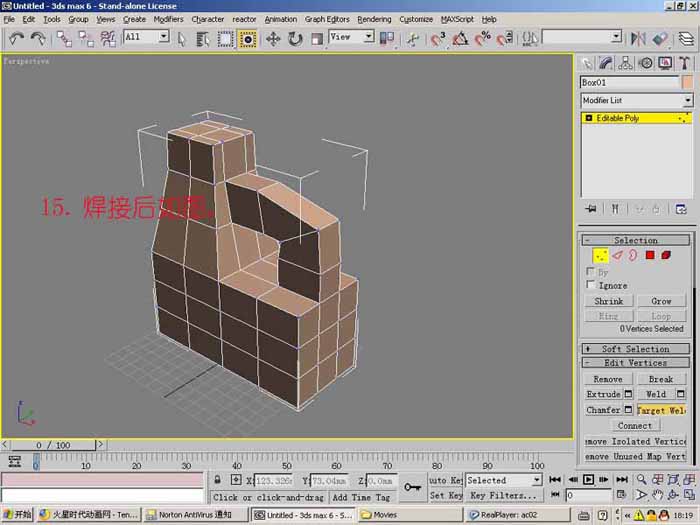
Task: Switch to the Create command panel
Action: [587, 63]
